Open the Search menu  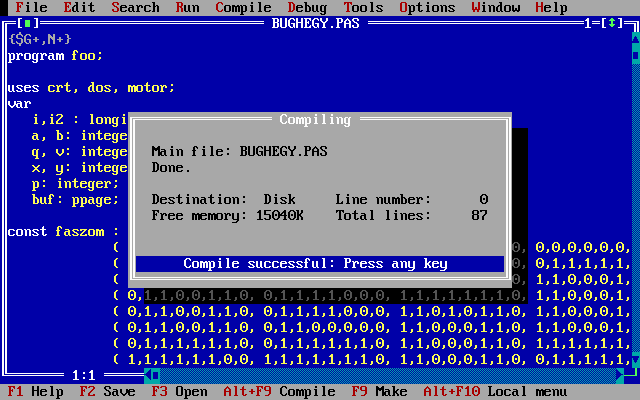(135, 7)
